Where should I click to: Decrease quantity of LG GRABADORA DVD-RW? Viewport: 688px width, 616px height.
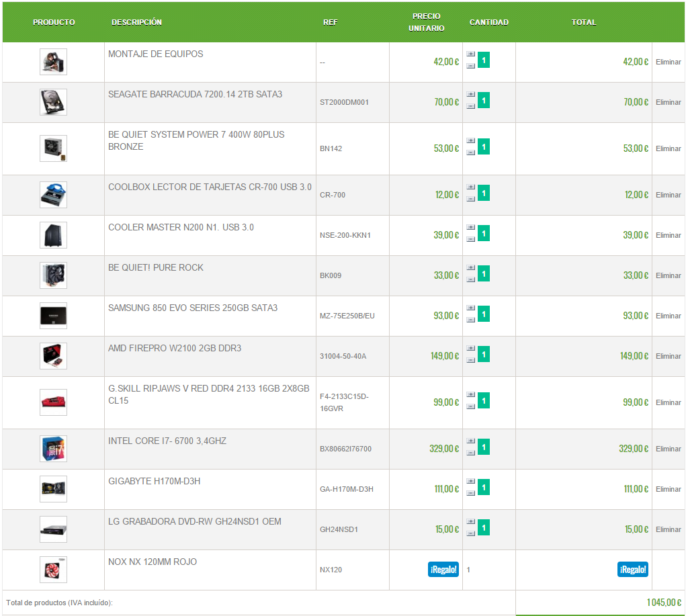pyautogui.click(x=470, y=534)
